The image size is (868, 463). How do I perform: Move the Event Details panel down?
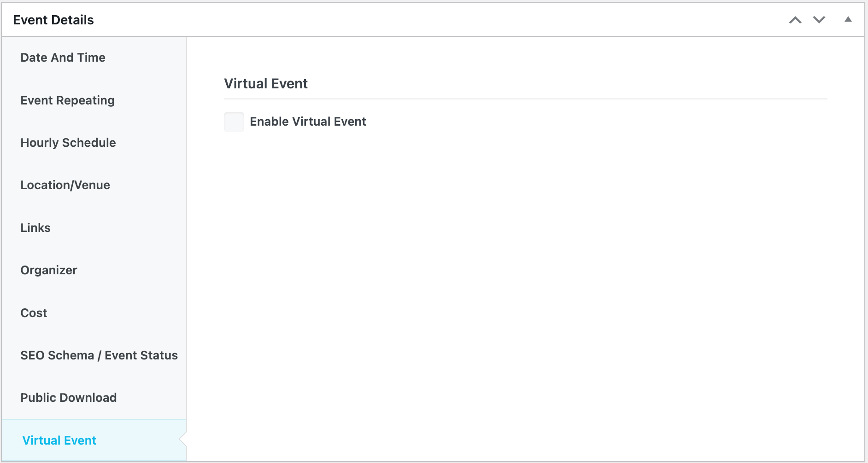point(819,20)
